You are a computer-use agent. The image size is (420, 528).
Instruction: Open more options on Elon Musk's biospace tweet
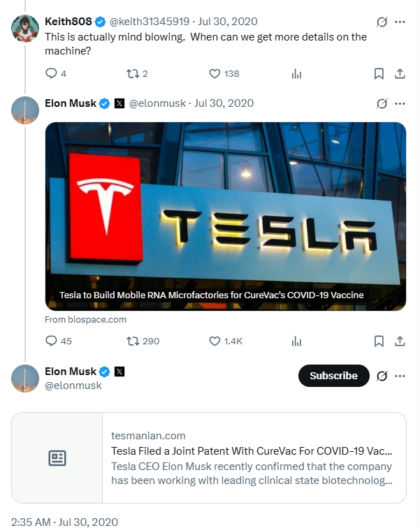pyautogui.click(x=400, y=103)
